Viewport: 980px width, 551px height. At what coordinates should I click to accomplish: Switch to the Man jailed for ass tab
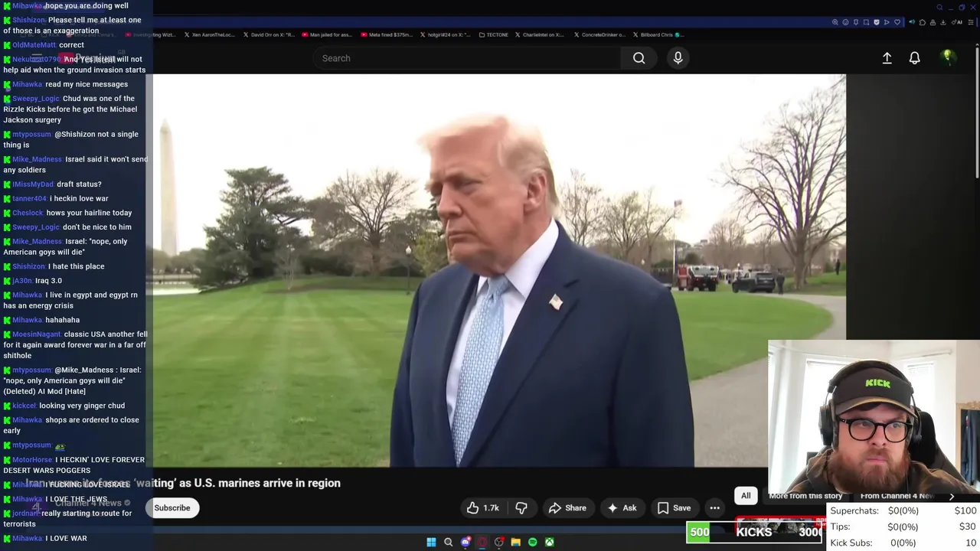point(327,34)
